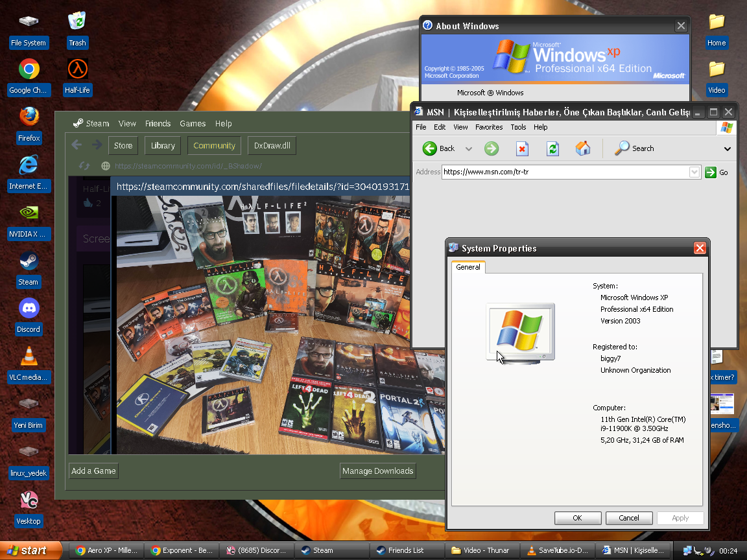
Task: Open the Steam menu in the Steam window
Action: (91, 123)
